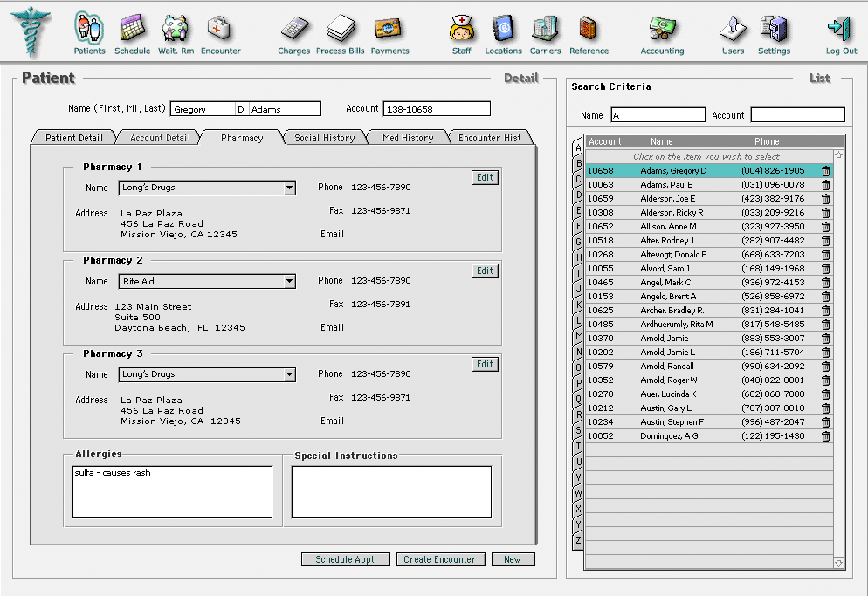Open the Social History tab

pos(324,138)
